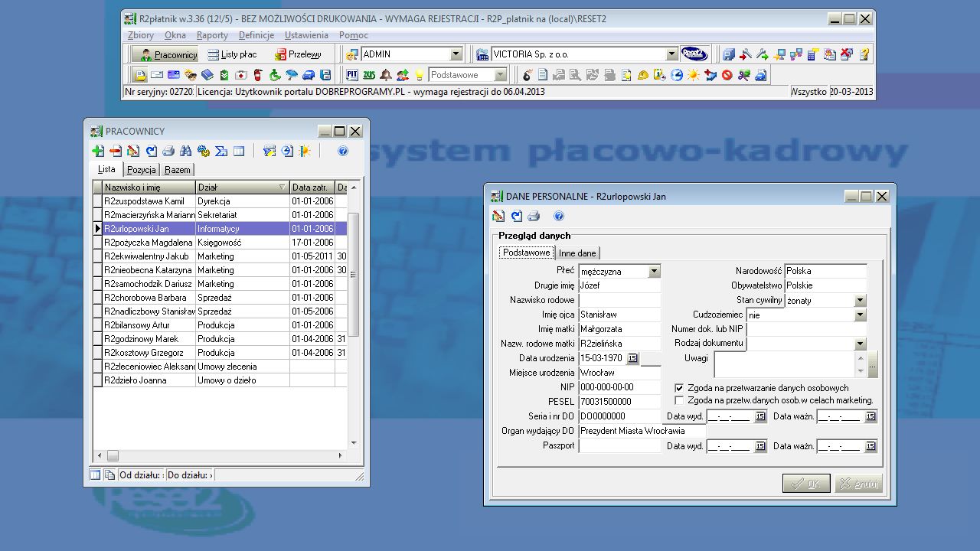This screenshot has width=980, height=551.
Task: Open ADMIN user dropdown
Action: pyautogui.click(x=456, y=54)
